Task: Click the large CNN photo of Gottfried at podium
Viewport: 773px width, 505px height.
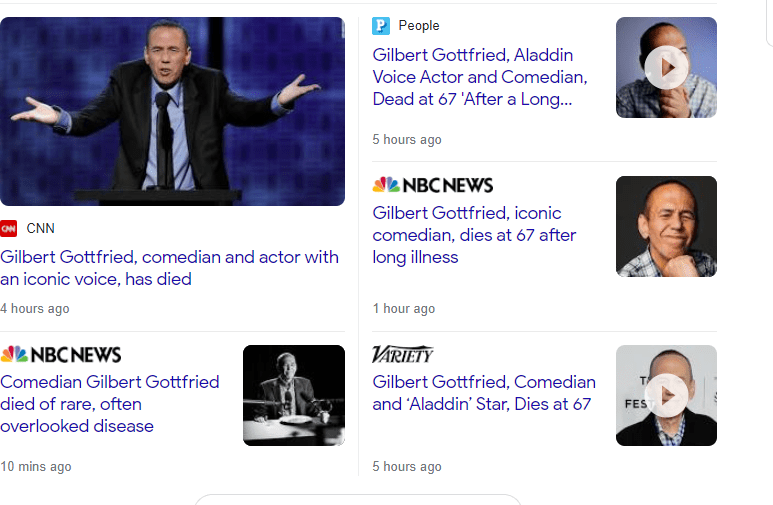Action: (x=172, y=111)
